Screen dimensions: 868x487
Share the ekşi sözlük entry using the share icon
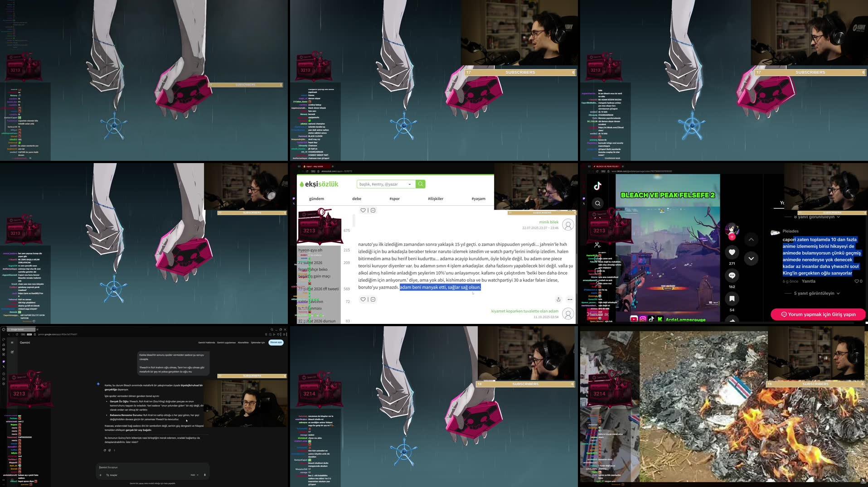click(x=559, y=299)
